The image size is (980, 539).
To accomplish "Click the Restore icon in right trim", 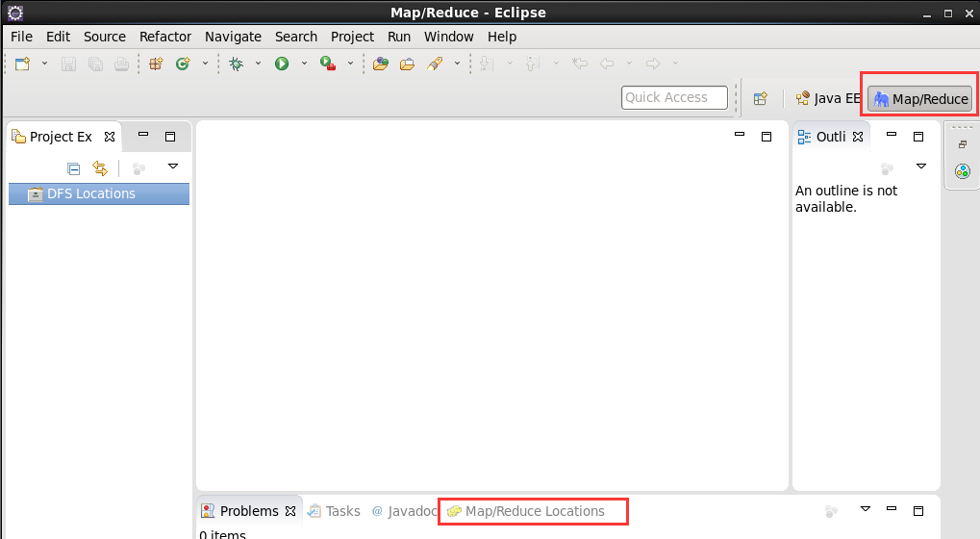I will pyautogui.click(x=963, y=144).
